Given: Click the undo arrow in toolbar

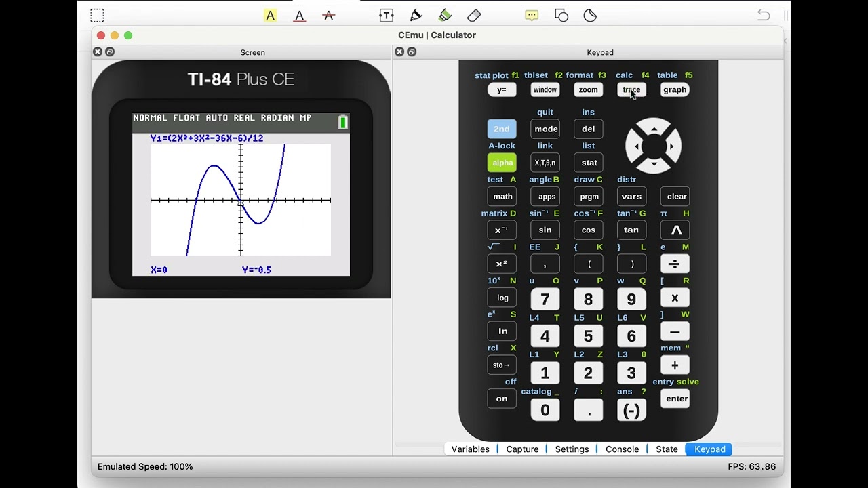Looking at the screenshot, I should 764,15.
